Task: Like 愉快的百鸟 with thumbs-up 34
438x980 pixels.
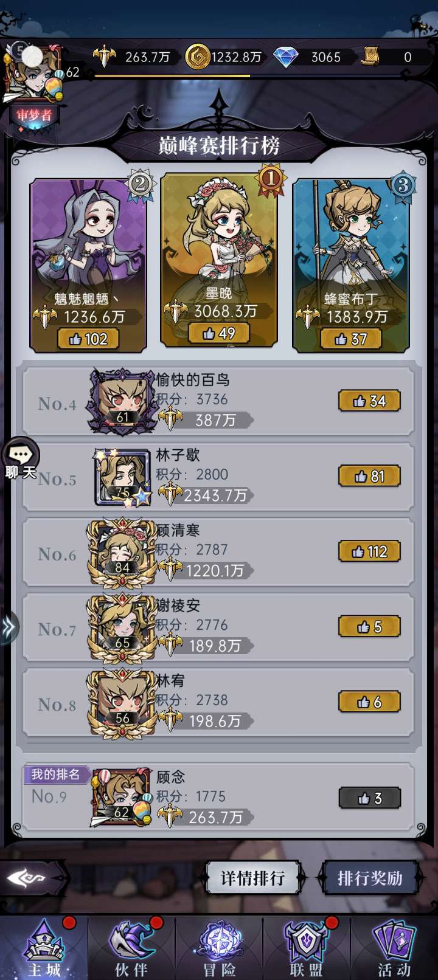Action: pos(370,401)
